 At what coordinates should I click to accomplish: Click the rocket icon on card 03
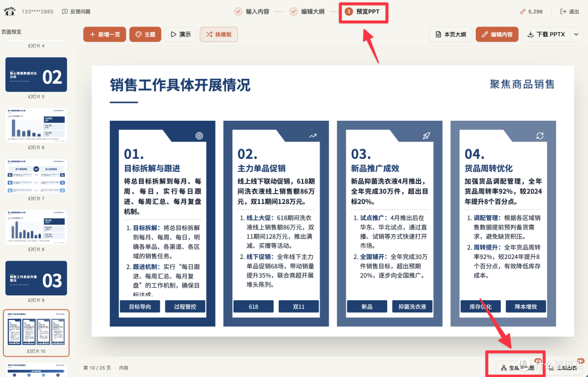click(x=426, y=135)
